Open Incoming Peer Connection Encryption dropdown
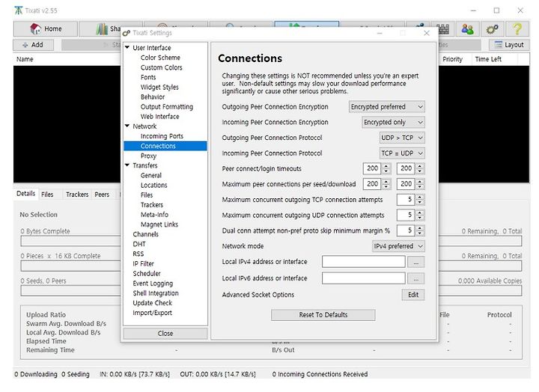This screenshot has width=539, height=392. pyautogui.click(x=393, y=122)
